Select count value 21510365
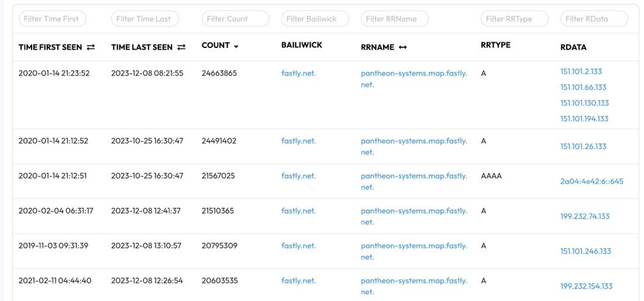The image size is (644, 301). (x=218, y=210)
